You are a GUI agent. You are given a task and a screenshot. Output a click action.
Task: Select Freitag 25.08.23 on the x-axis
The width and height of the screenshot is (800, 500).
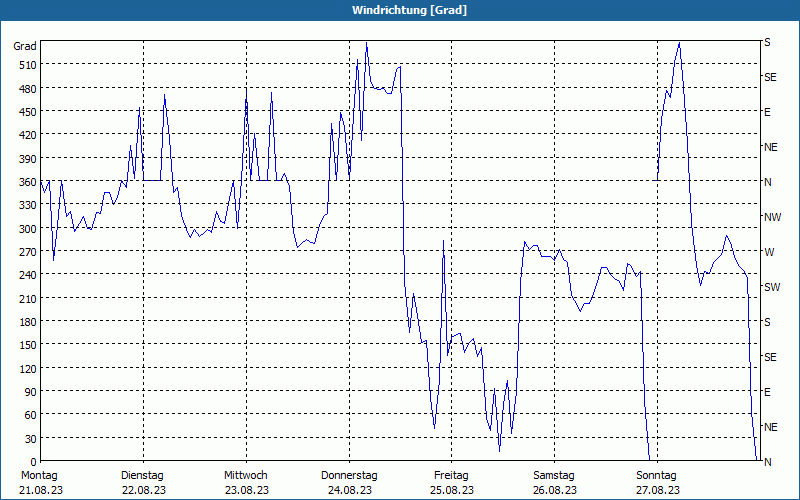click(451, 482)
